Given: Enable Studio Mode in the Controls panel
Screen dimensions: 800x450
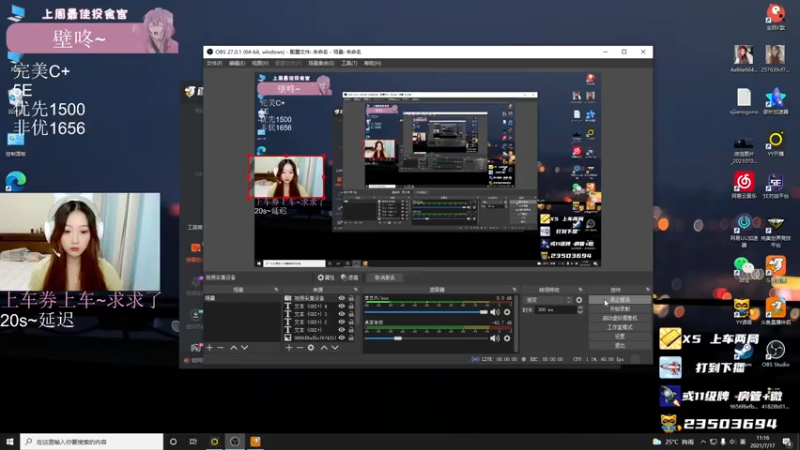Looking at the screenshot, I should pos(619,328).
